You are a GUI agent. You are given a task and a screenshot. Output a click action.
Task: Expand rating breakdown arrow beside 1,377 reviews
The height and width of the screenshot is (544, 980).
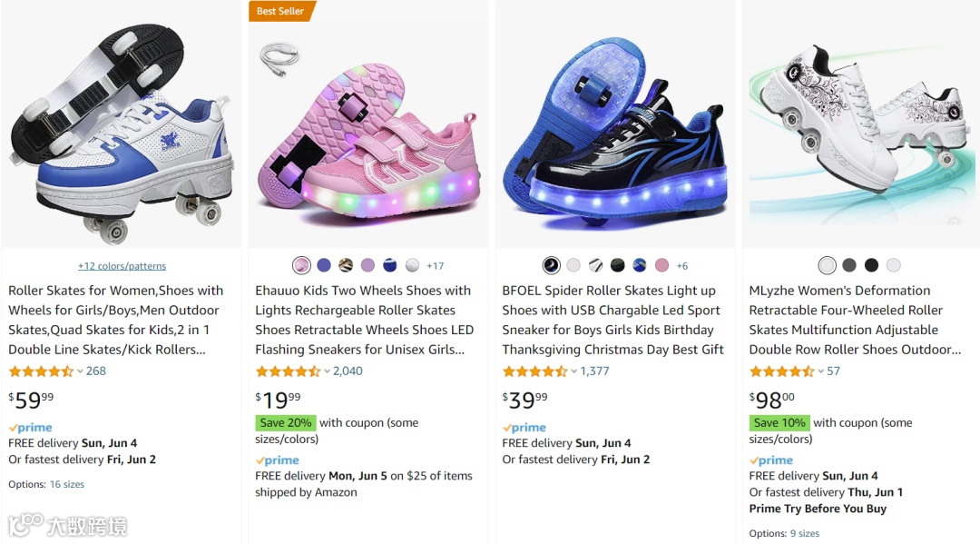573,371
